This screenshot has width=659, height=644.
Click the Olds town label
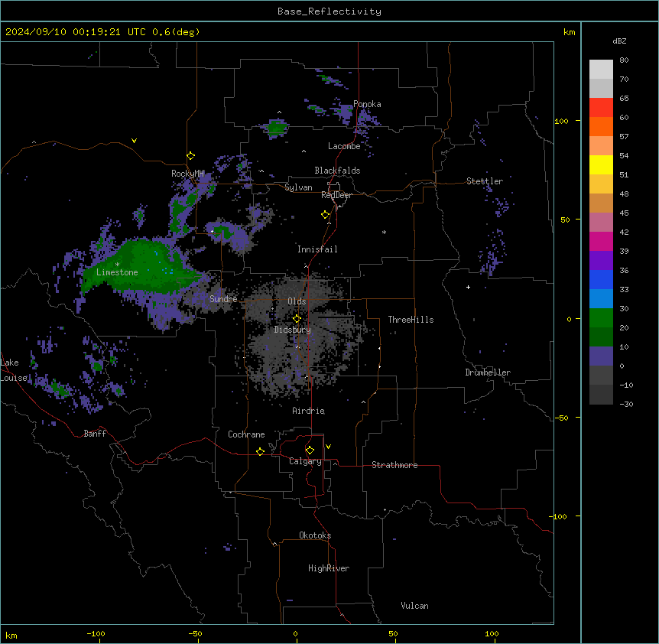(297, 301)
